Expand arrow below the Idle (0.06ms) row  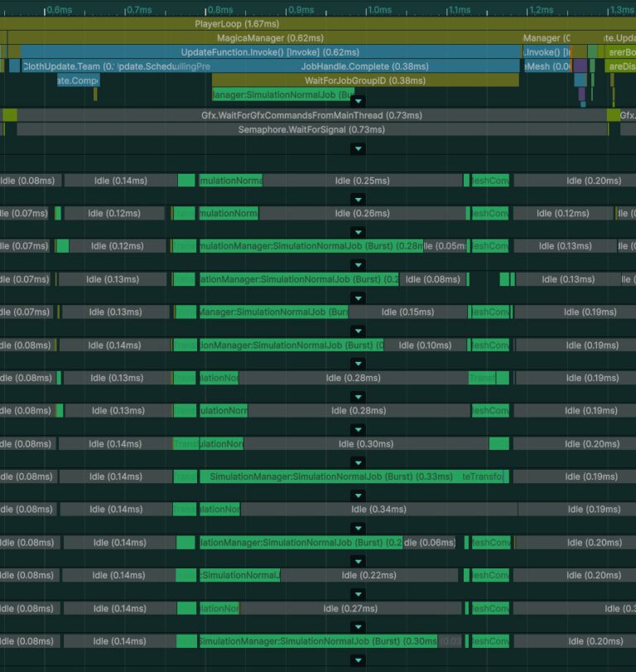pos(358,562)
